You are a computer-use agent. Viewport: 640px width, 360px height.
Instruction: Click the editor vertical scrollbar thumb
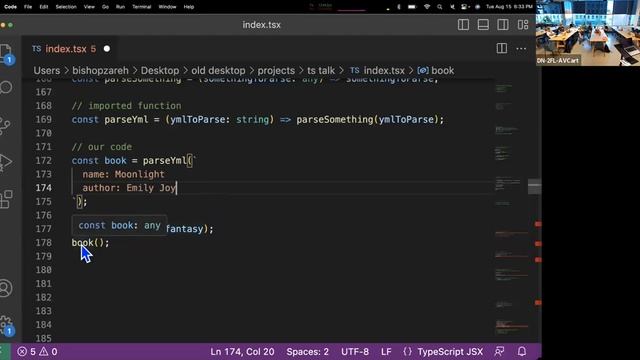[x=535, y=187]
